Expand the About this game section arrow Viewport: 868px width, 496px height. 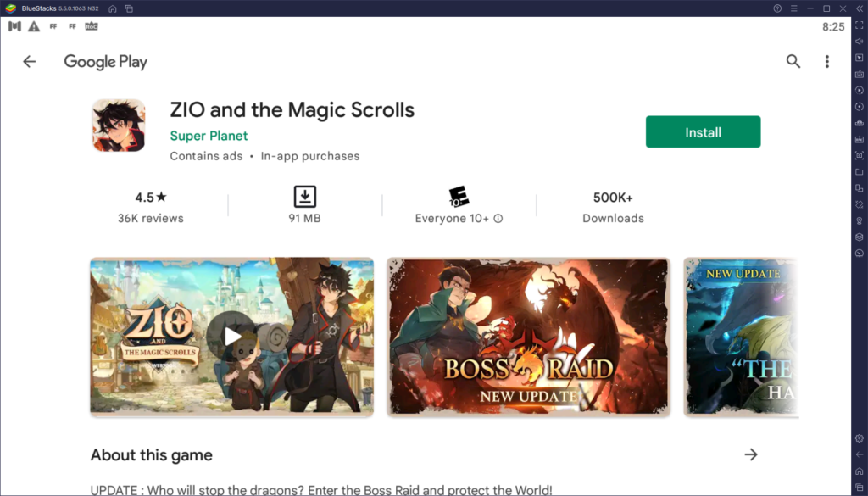tap(751, 454)
